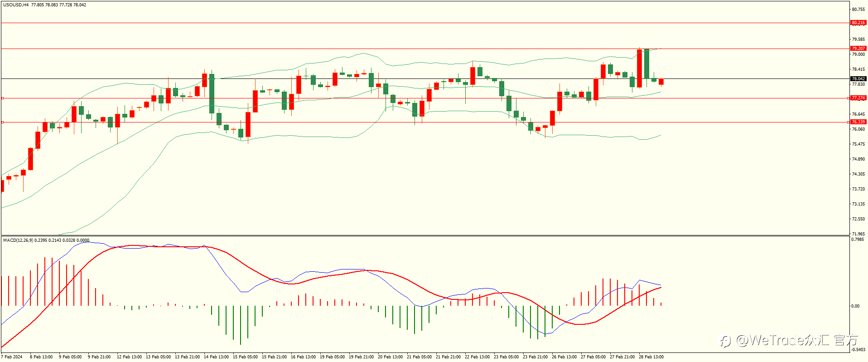Click the 9 Feb 05:00 time label
The height and width of the screenshot is (362, 868).
coord(70,357)
